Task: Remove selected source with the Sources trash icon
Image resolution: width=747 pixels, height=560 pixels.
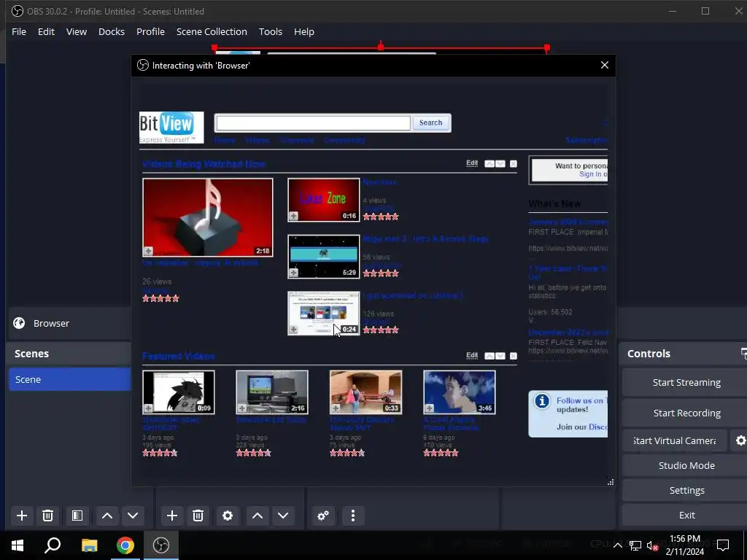Action: tap(198, 516)
